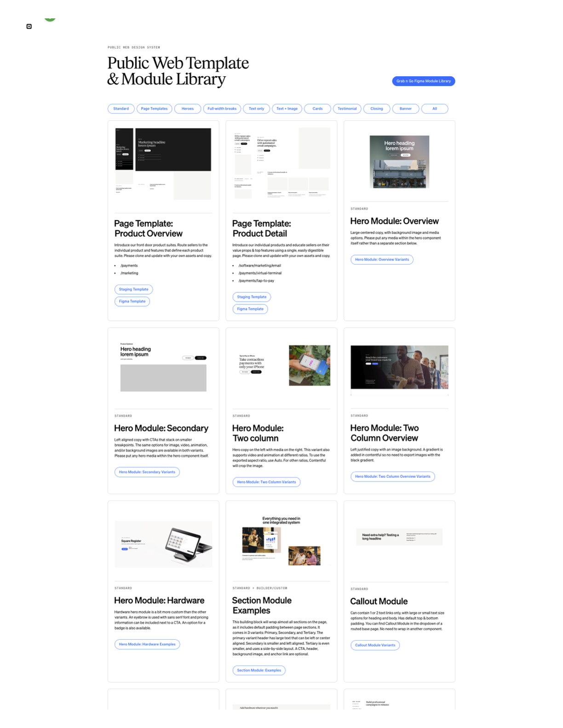Click the Hero Module: Two column thumbnail
This screenshot has height=728, width=563.
point(281,366)
